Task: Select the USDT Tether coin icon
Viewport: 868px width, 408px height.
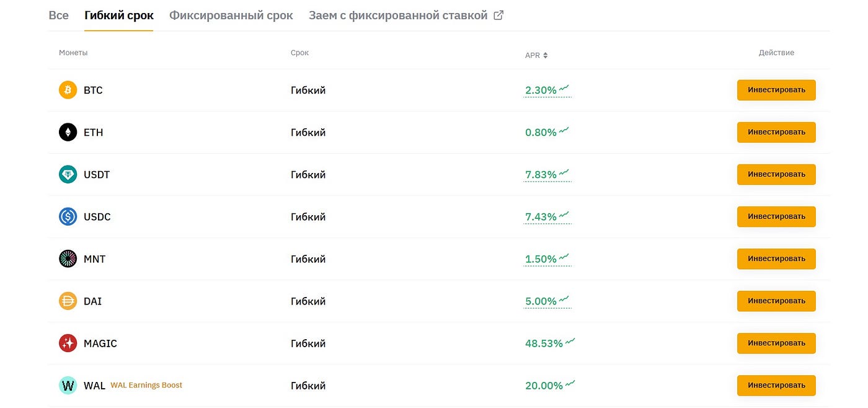Action: [68, 174]
